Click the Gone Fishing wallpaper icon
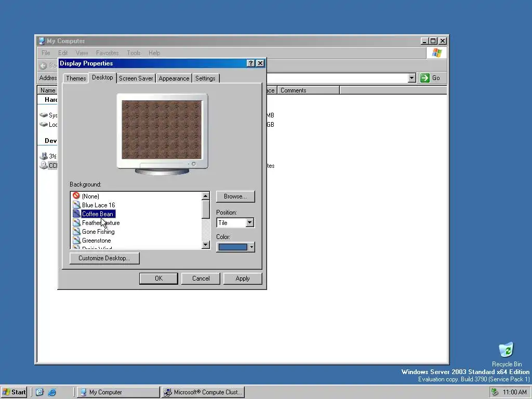This screenshot has height=399, width=532. coord(76,231)
